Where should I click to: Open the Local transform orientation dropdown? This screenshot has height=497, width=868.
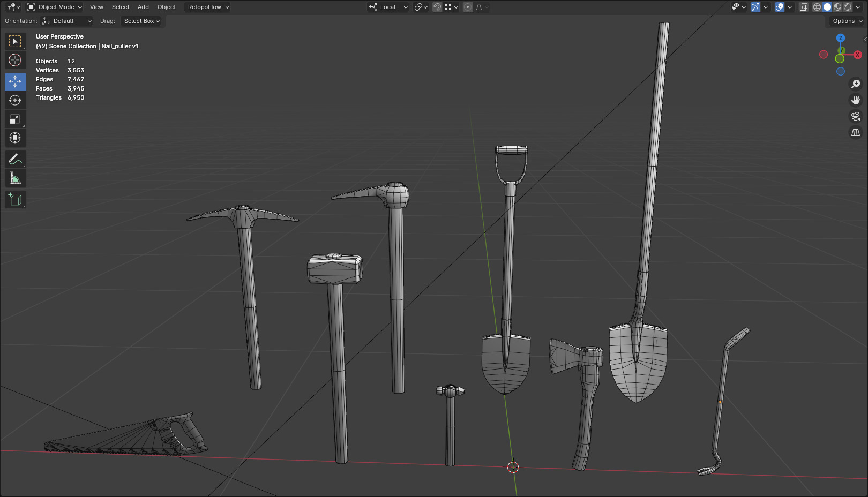(x=388, y=7)
